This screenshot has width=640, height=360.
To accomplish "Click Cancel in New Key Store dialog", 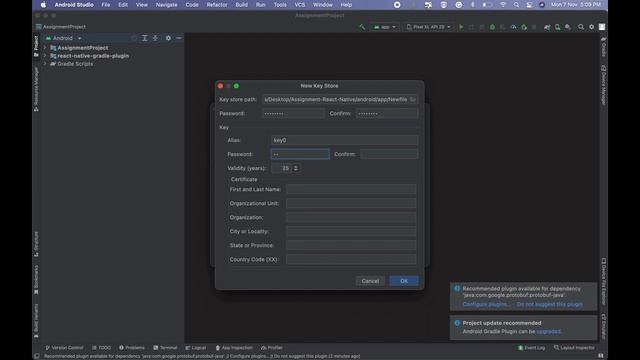I will [370, 281].
